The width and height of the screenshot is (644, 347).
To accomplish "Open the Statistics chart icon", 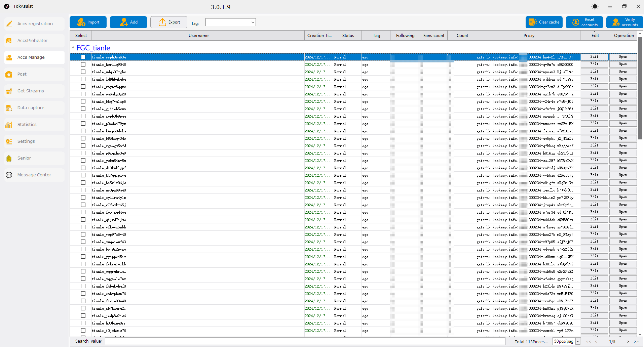I will pyautogui.click(x=9, y=125).
